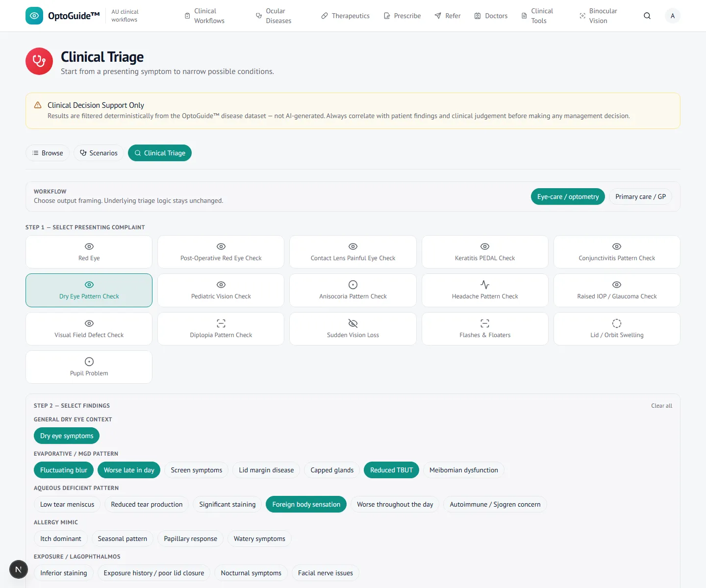The width and height of the screenshot is (706, 588).
Task: Deselect Foreign body sensation chip
Action: pos(306,504)
